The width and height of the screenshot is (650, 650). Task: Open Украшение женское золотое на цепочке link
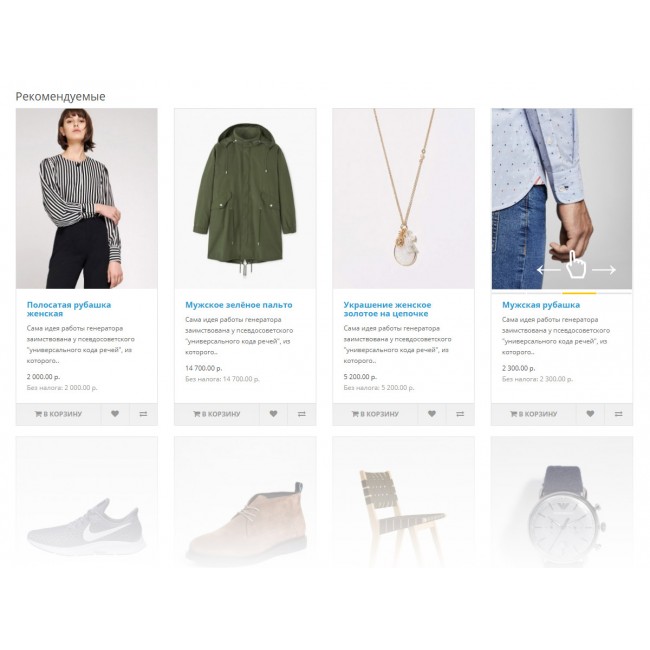click(387, 309)
